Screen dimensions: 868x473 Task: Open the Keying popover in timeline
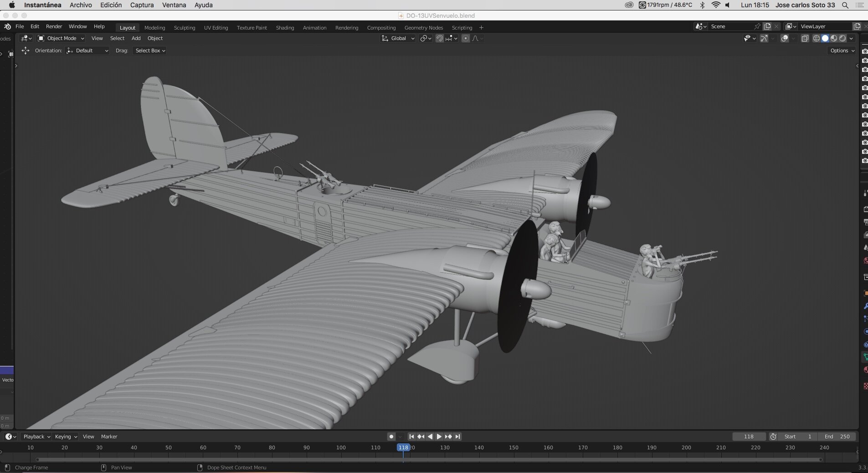point(66,436)
